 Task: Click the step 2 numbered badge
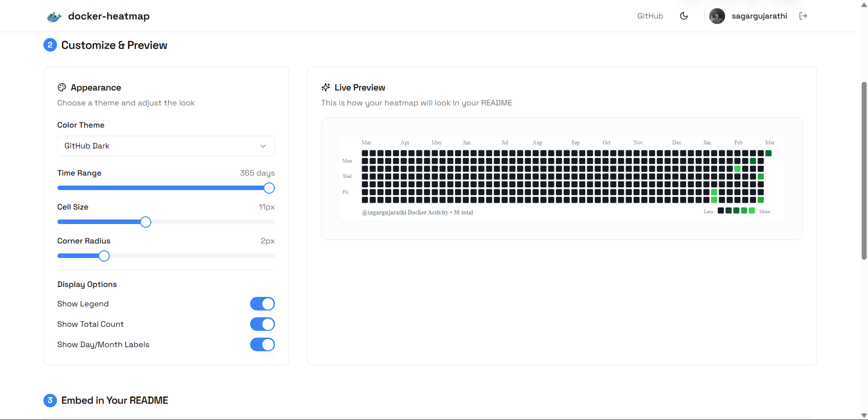point(50,45)
